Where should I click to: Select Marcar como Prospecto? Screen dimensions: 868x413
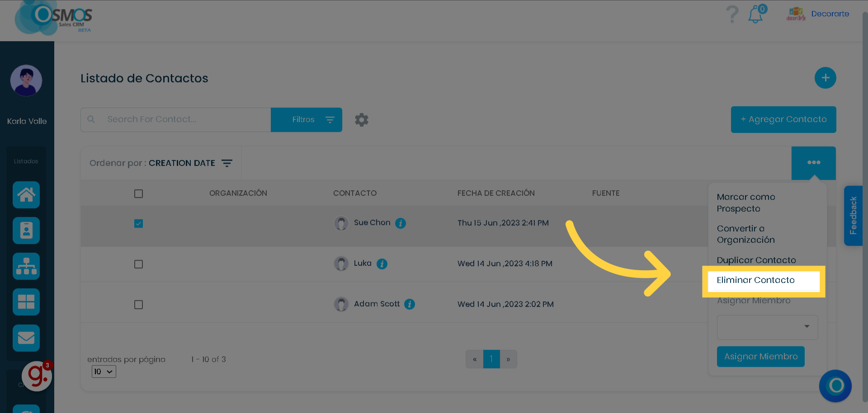point(746,203)
